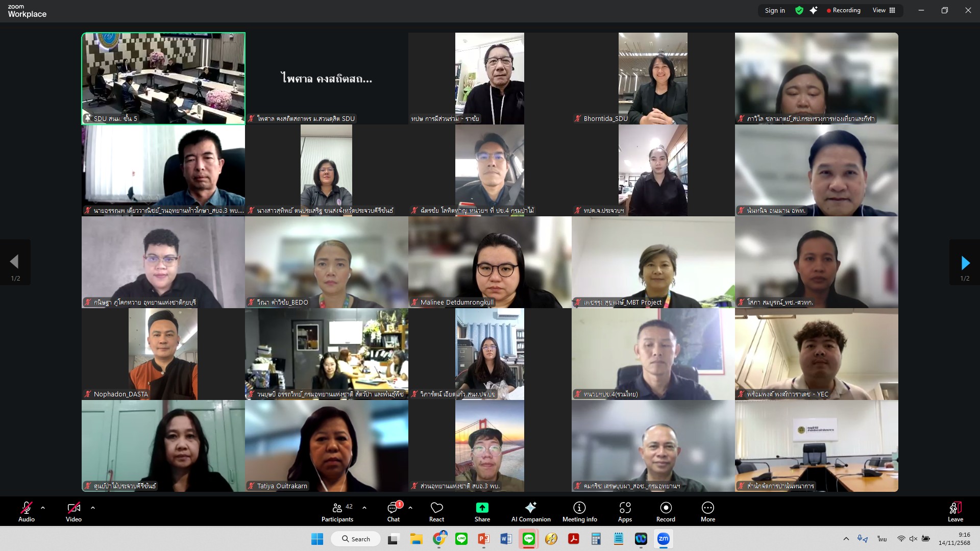Open the View layout menu
This screenshot has width=980, height=551.
coord(884,10)
